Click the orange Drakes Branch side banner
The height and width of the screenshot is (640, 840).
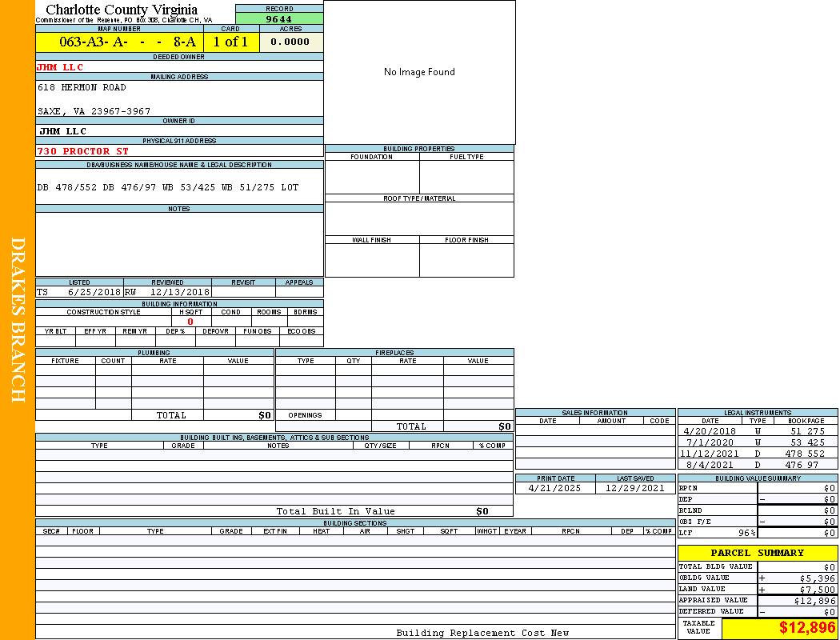click(x=18, y=320)
